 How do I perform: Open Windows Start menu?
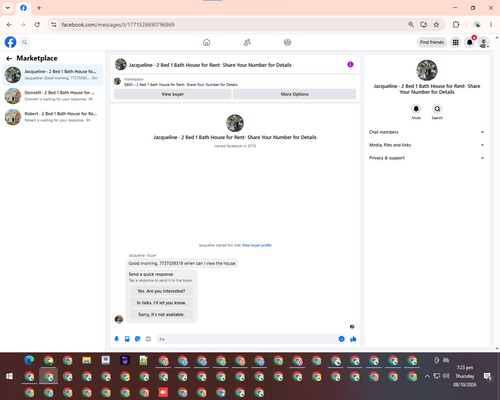coord(9,376)
